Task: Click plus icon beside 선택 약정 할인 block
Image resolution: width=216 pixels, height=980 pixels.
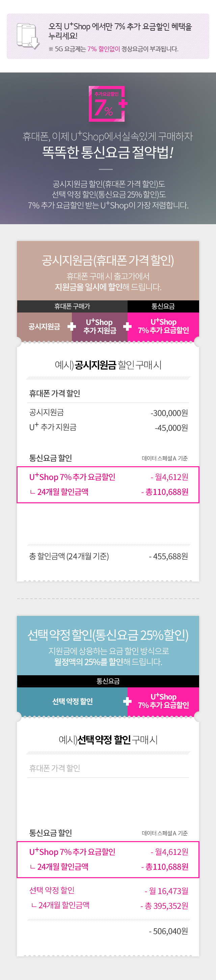Action: (x=127, y=701)
